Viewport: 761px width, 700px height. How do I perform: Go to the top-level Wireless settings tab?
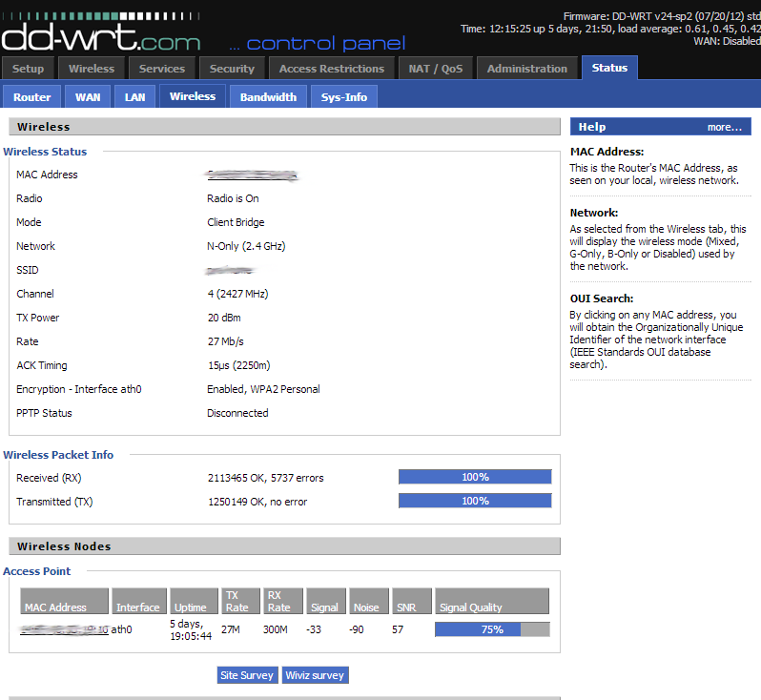click(x=92, y=69)
